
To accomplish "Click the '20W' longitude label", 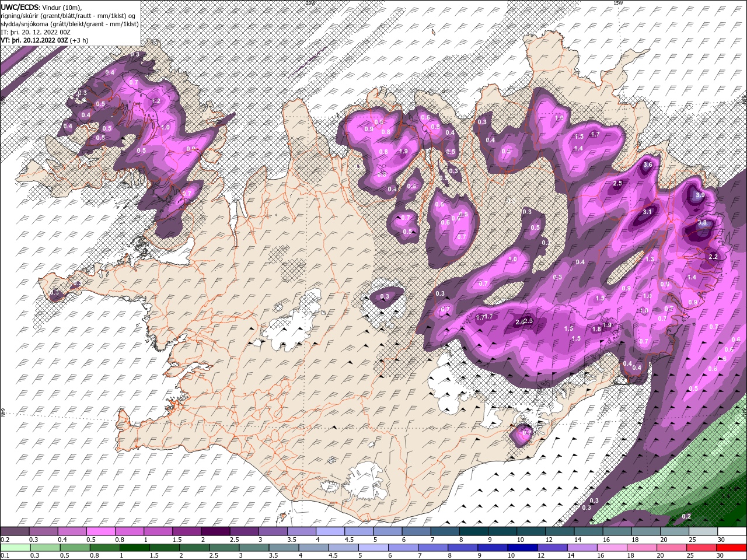I will point(310,2).
